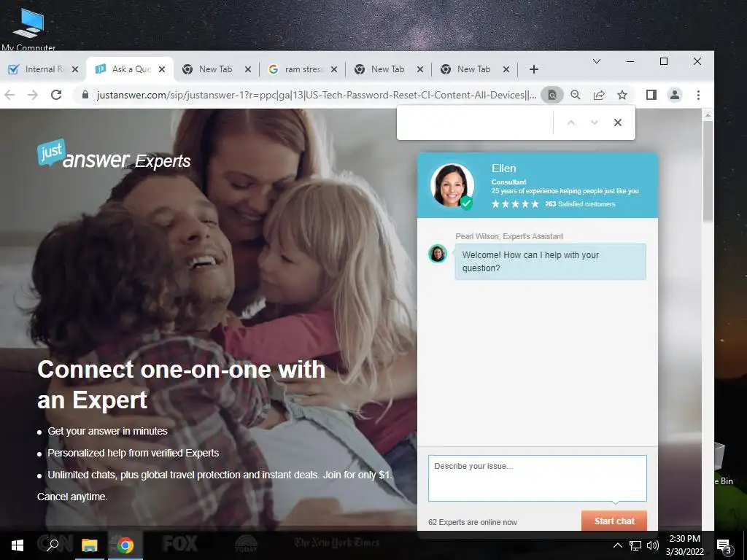Open the notification center
Image resolution: width=747 pixels, height=560 pixels.
pyautogui.click(x=724, y=546)
